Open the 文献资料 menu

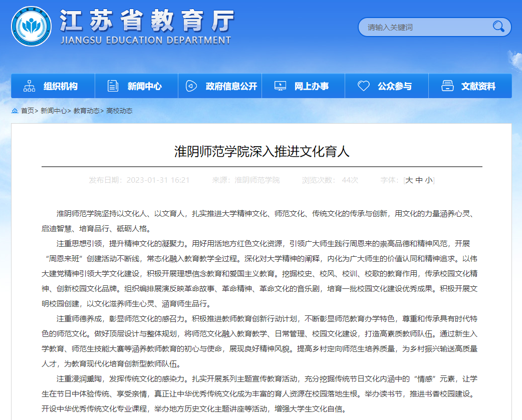pos(470,86)
